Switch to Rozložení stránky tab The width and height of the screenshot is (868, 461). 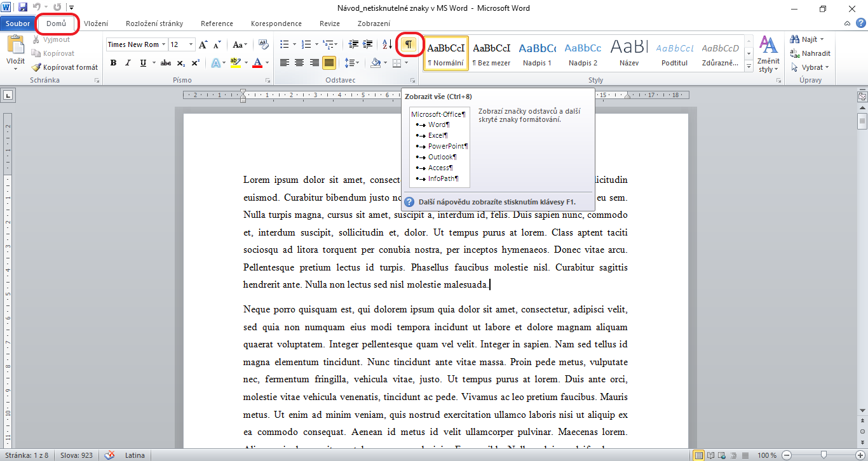(154, 24)
